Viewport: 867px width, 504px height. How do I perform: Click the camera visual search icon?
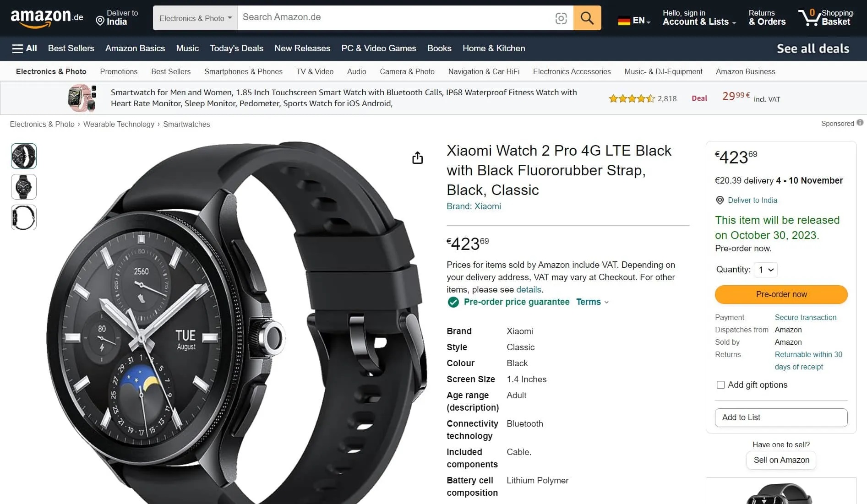[561, 18]
